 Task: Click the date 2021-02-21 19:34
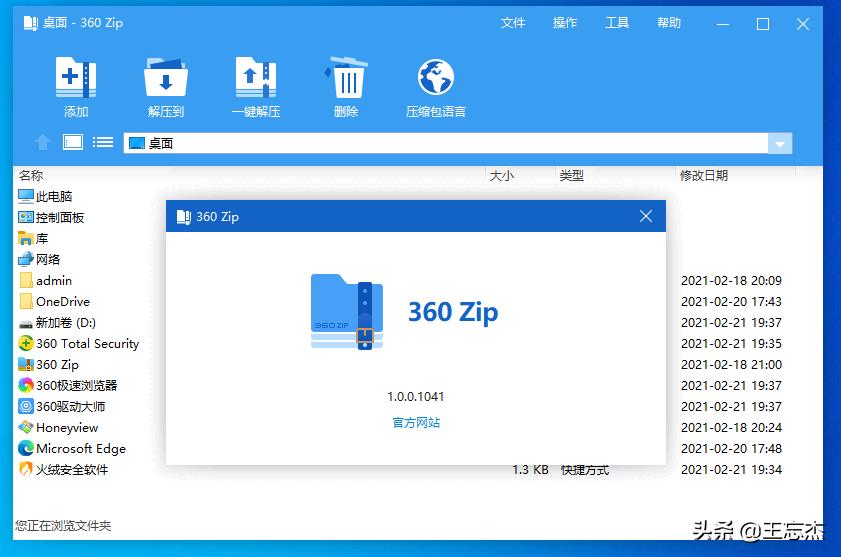coord(731,470)
